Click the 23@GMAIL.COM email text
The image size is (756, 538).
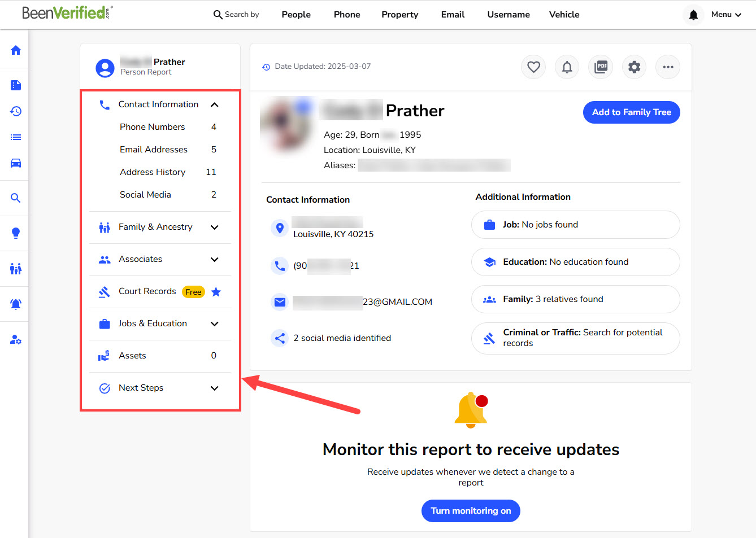[397, 302]
